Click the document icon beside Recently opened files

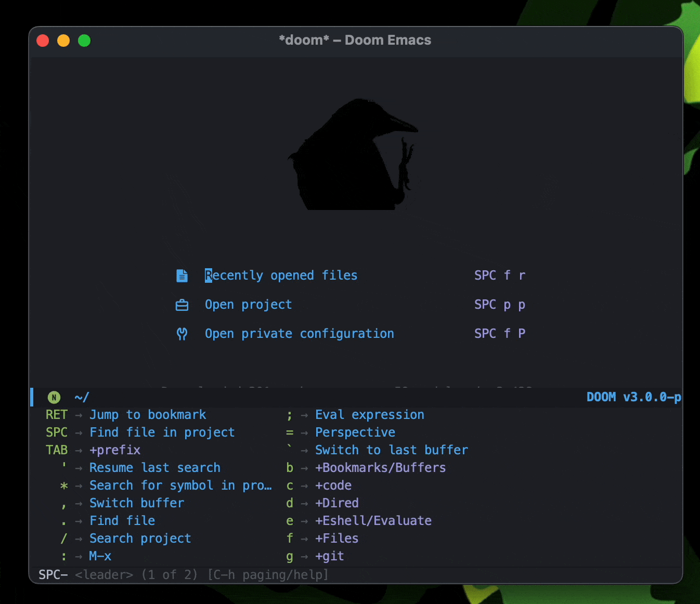click(x=182, y=275)
